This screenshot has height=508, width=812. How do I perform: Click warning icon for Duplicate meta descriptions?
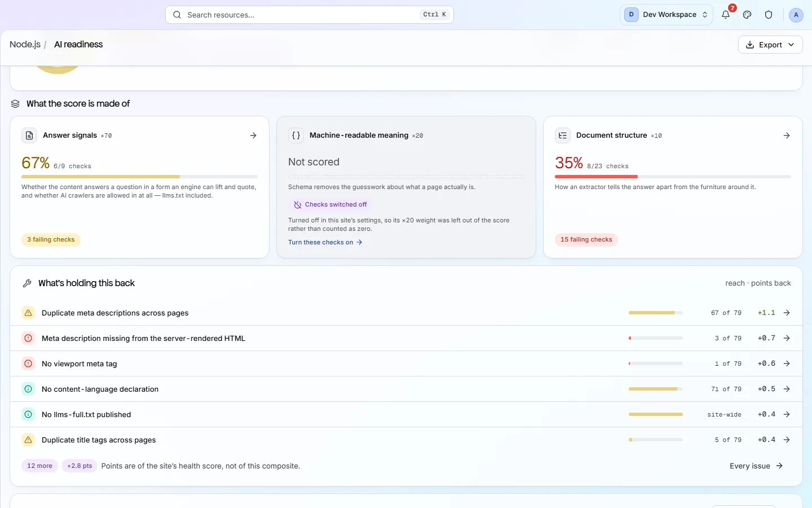pyautogui.click(x=28, y=313)
